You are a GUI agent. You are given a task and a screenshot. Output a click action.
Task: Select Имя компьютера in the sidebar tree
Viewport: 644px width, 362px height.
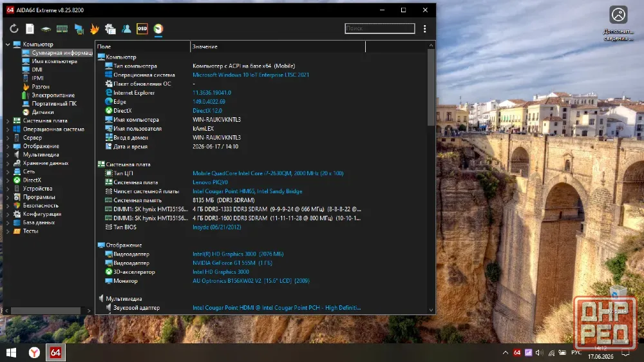click(54, 61)
